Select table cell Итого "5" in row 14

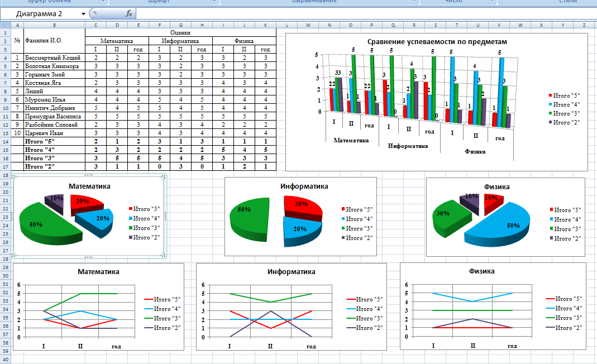54,142
